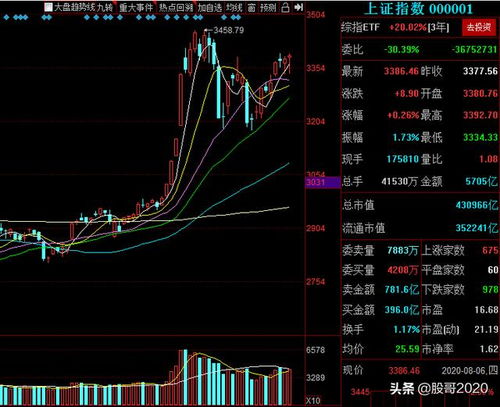Click the 涨跌 value +8.90
Viewport: 500px width, 407px height.
[x=406, y=93]
